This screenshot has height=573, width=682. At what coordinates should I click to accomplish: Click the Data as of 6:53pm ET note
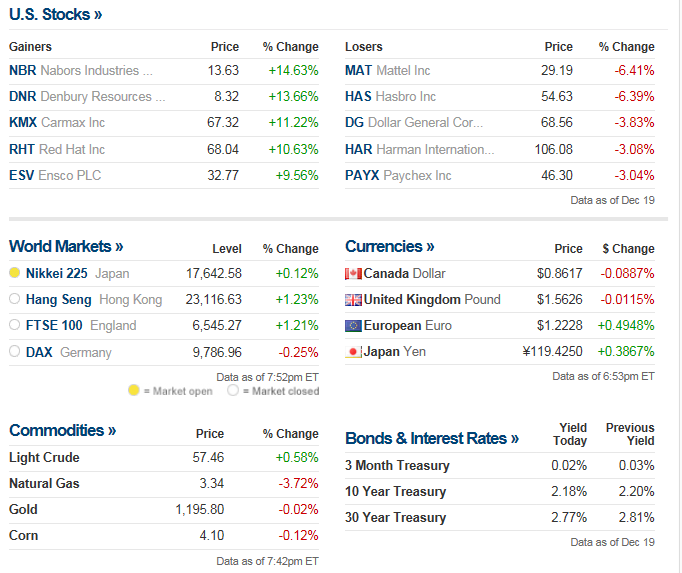[603, 376]
